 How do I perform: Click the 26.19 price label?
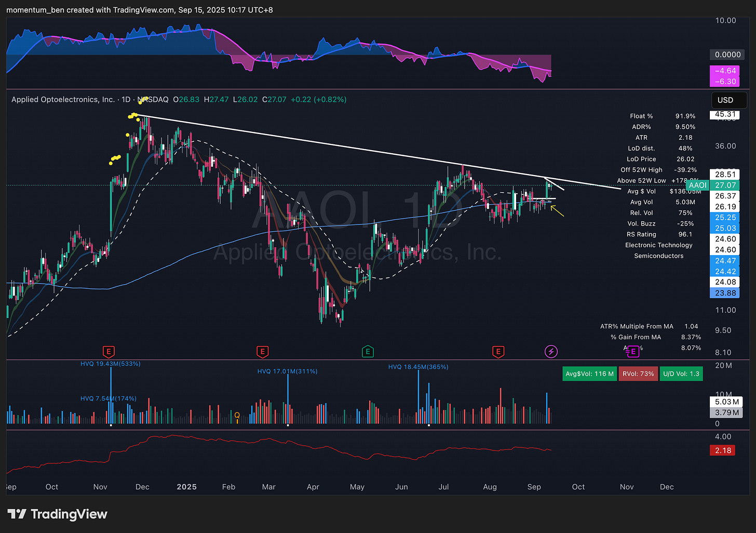tap(725, 206)
